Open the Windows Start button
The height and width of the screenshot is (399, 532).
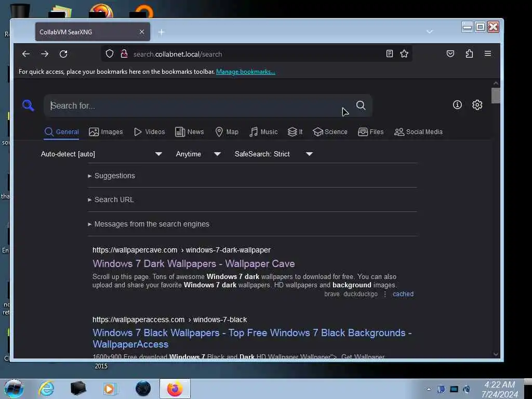14,389
